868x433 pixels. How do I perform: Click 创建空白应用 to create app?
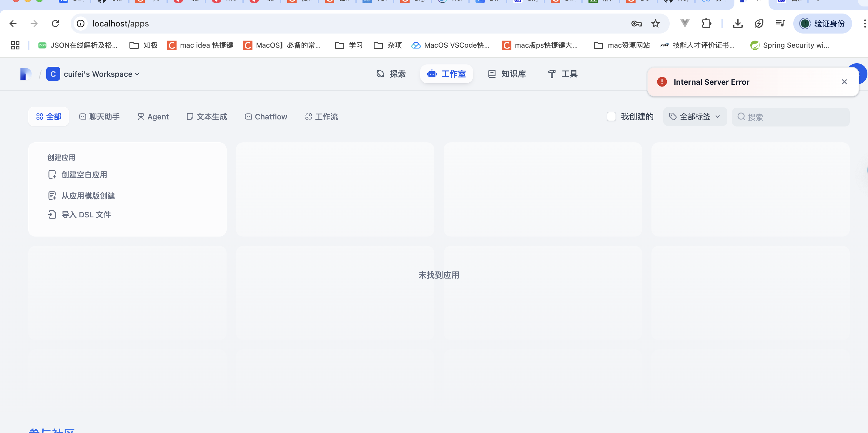[84, 174]
